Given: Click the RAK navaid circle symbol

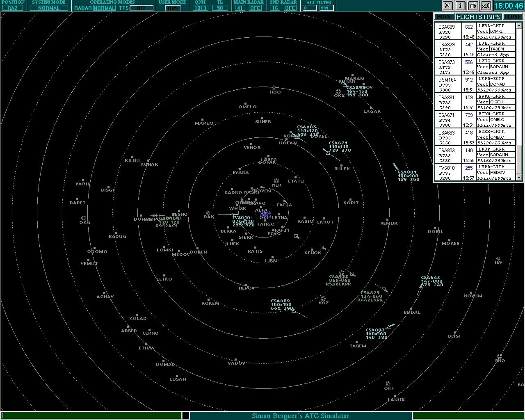Looking at the screenshot, I should pos(208,213).
